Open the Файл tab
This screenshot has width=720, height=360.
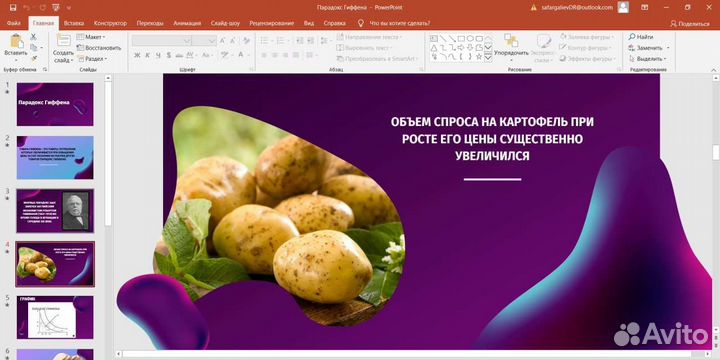pos(14,23)
